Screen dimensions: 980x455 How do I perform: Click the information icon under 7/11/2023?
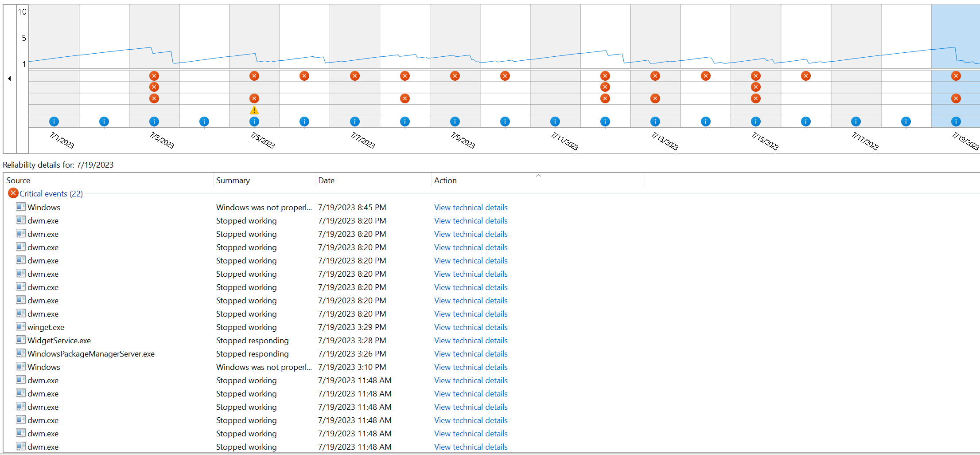click(x=555, y=122)
